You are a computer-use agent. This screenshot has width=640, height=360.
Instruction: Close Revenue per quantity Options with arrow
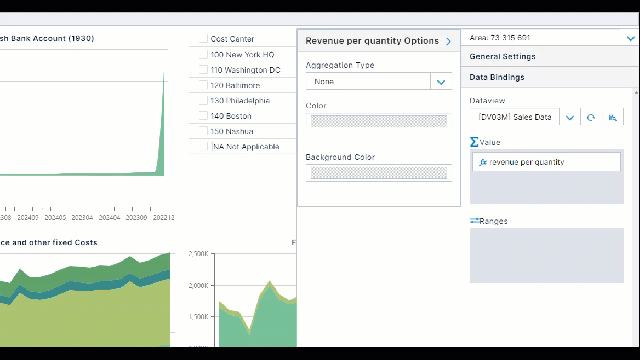449,41
